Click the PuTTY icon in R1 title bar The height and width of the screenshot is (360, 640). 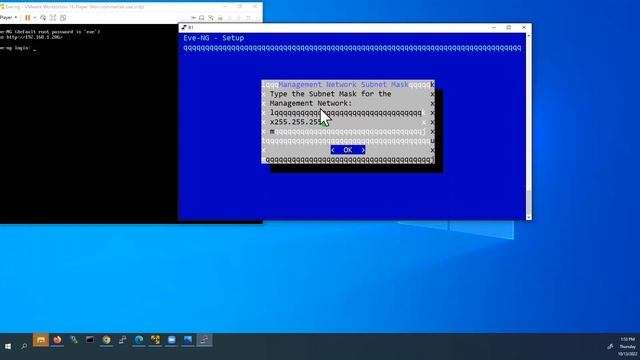(x=184, y=27)
